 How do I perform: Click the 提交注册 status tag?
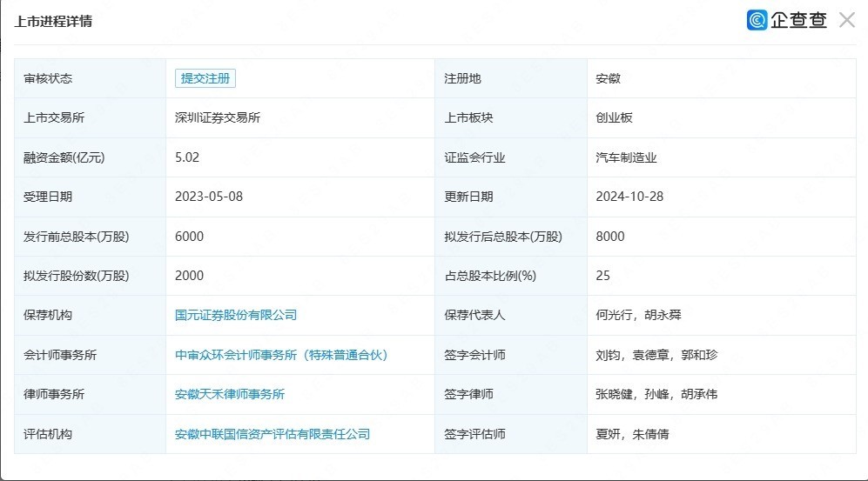click(x=205, y=78)
